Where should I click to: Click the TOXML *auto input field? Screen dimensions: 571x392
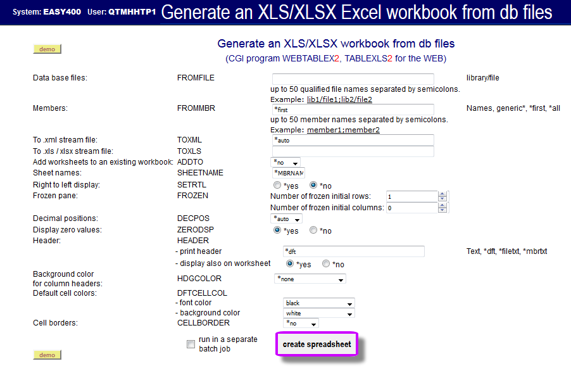coord(353,140)
